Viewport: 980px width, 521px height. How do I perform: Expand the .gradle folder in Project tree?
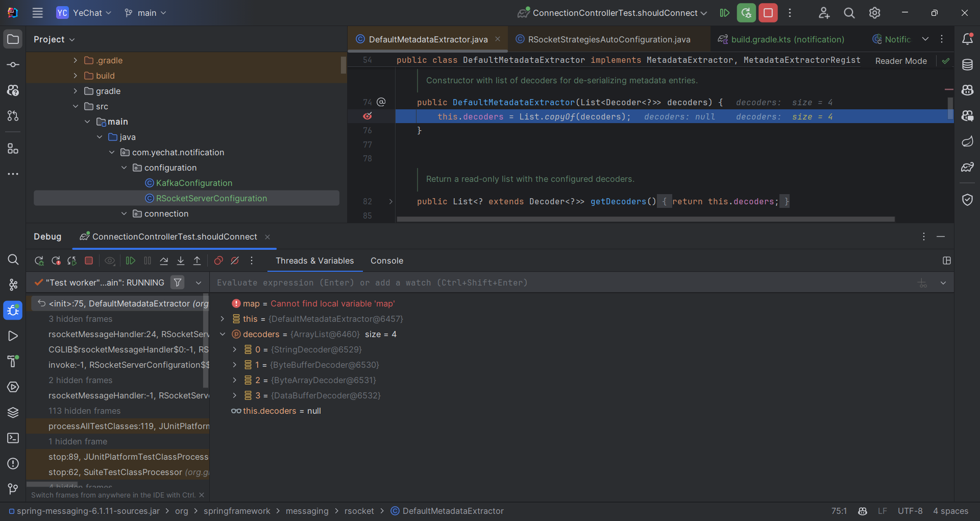[x=76, y=60]
